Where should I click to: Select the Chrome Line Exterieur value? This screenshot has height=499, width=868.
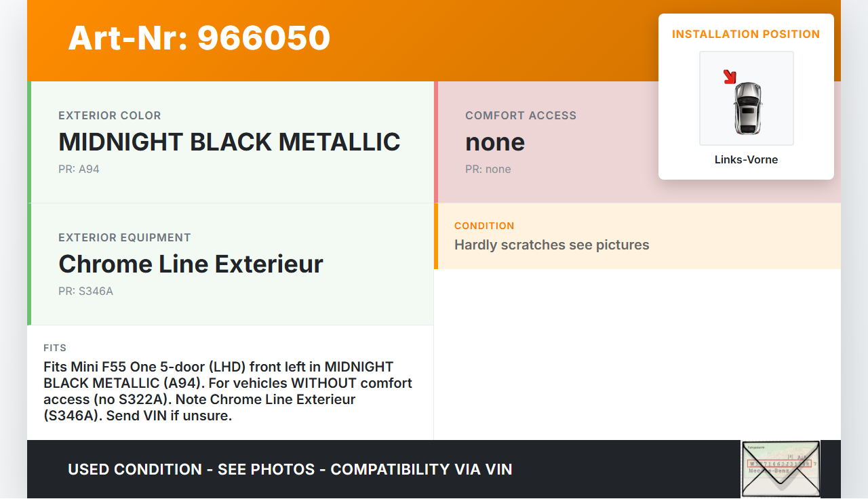(x=191, y=264)
